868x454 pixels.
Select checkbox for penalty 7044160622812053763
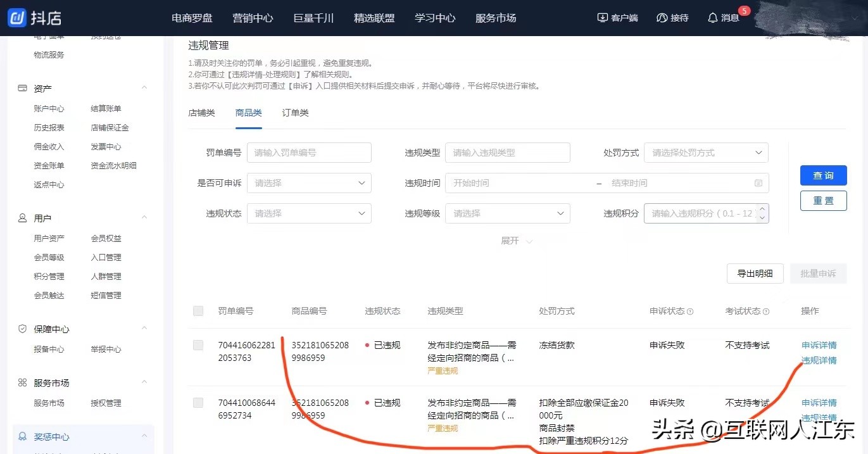(198, 345)
